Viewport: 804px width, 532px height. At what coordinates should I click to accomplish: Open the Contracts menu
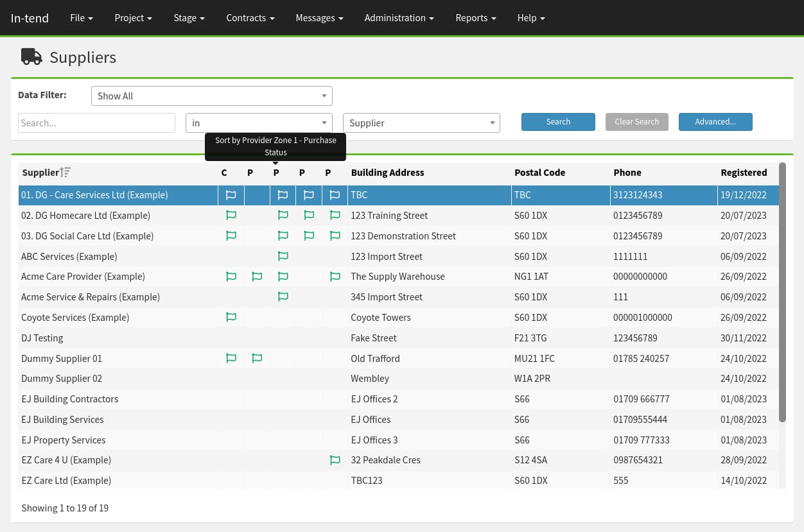pos(250,17)
